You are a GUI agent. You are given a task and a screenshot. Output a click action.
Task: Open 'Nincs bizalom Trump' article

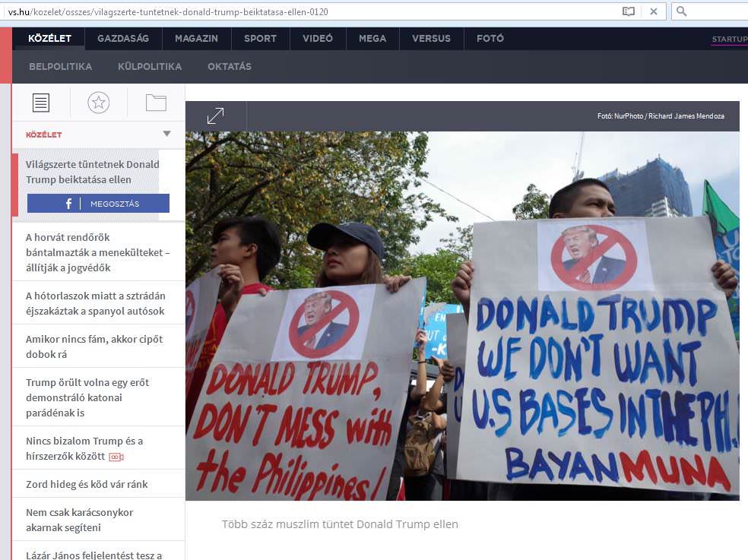84,448
